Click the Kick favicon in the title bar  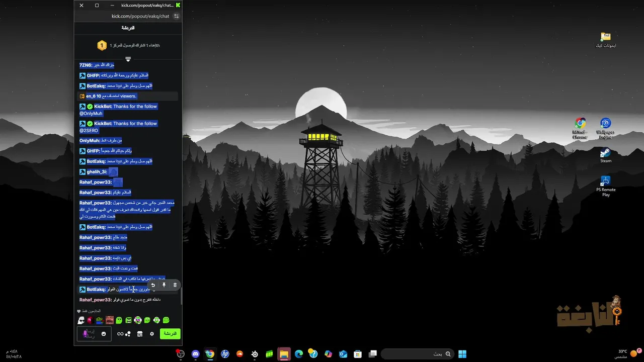[178, 5]
